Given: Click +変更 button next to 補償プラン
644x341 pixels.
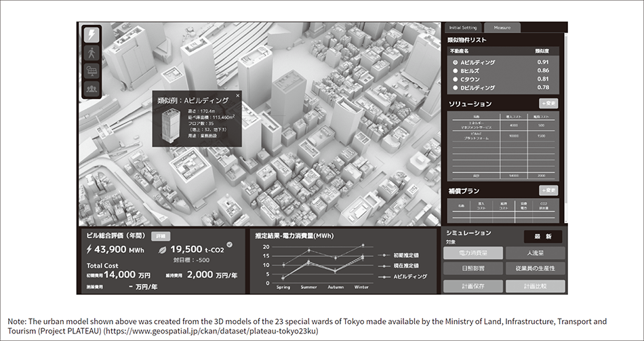Looking at the screenshot, I should point(548,190).
